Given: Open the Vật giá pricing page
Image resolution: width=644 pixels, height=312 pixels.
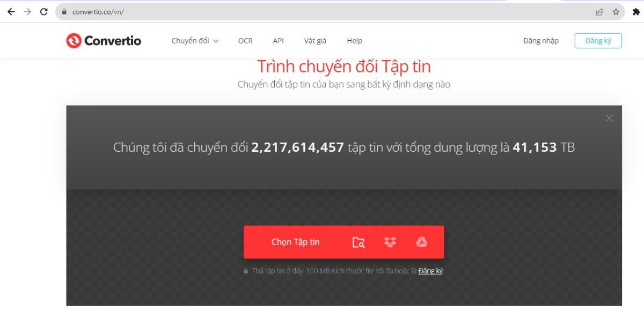Looking at the screenshot, I should pyautogui.click(x=315, y=41).
